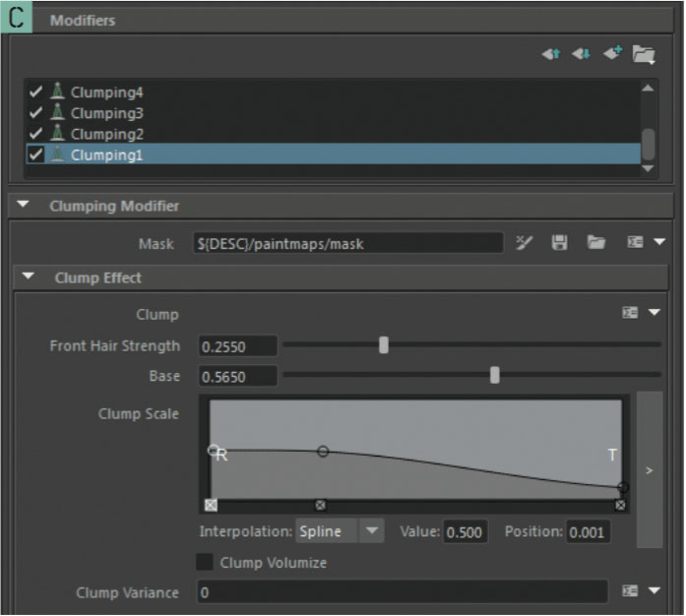Select the Clumping1 modifier name
Image resolution: width=686 pixels, height=616 pixels.
coord(106,155)
